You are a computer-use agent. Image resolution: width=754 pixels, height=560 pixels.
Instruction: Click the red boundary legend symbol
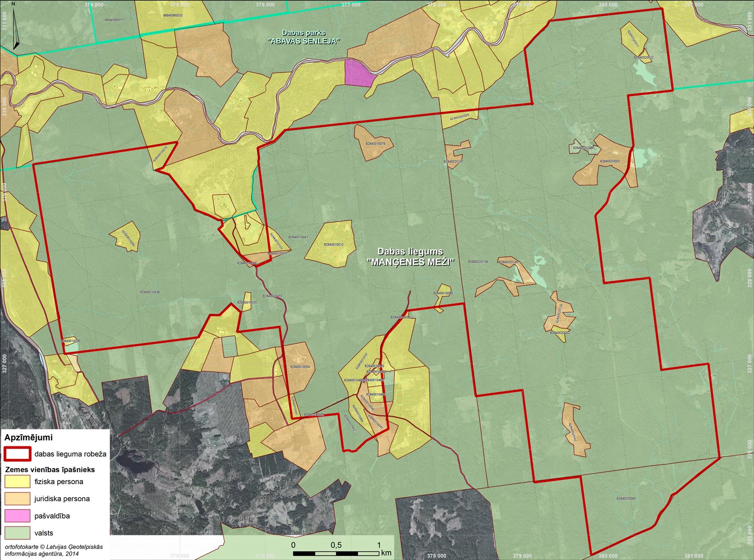pos(17,453)
